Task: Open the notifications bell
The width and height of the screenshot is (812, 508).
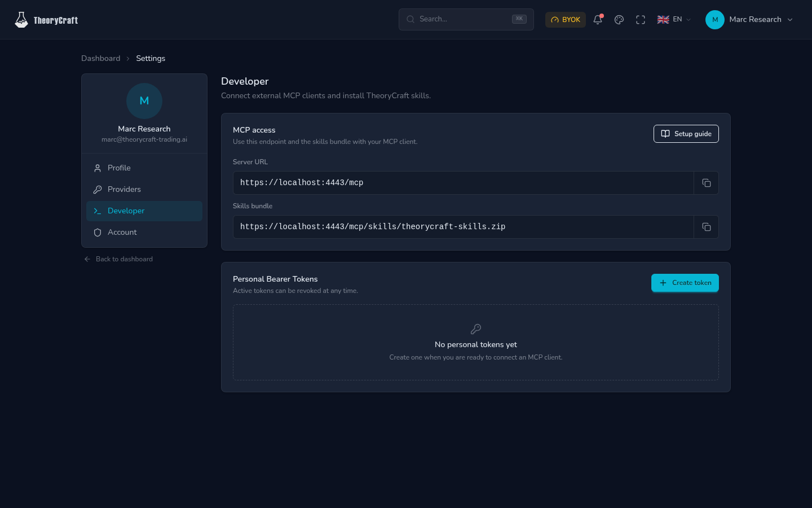Action: coord(598,20)
